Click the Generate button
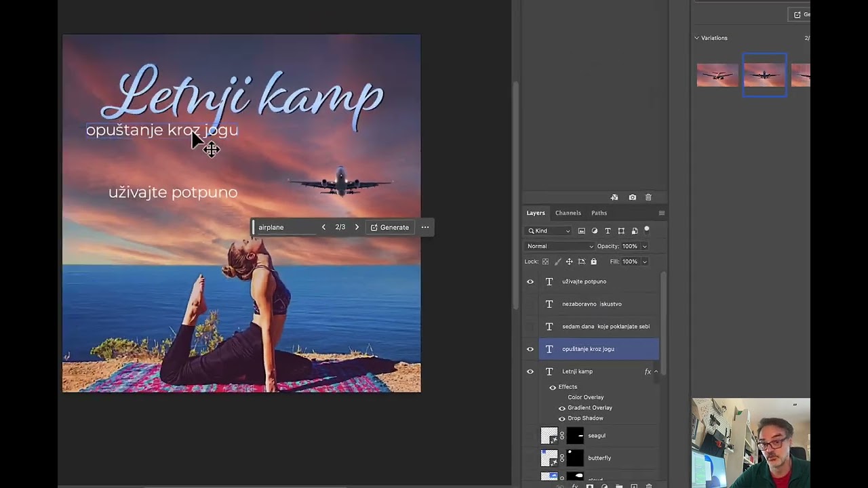Screen dimensions: 868x488 [389, 227]
